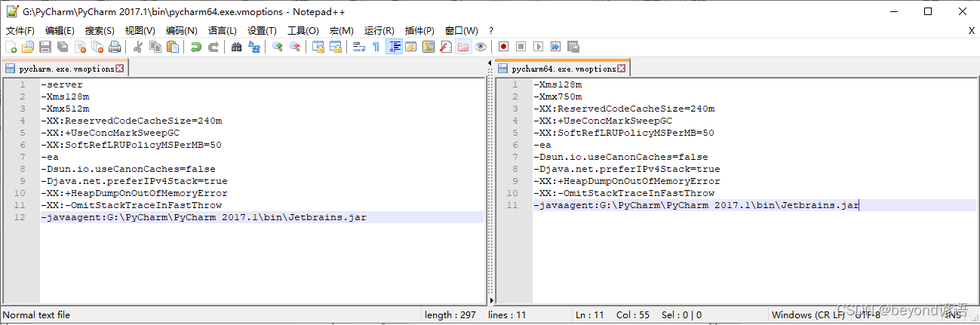Open Folder as Workspace toolbar icon

click(463, 47)
